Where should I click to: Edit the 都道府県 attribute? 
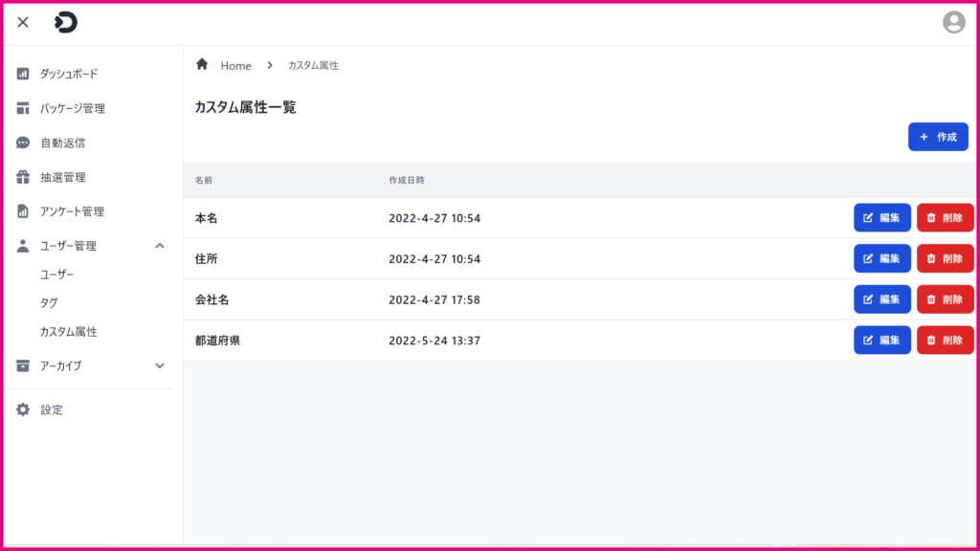coord(881,340)
